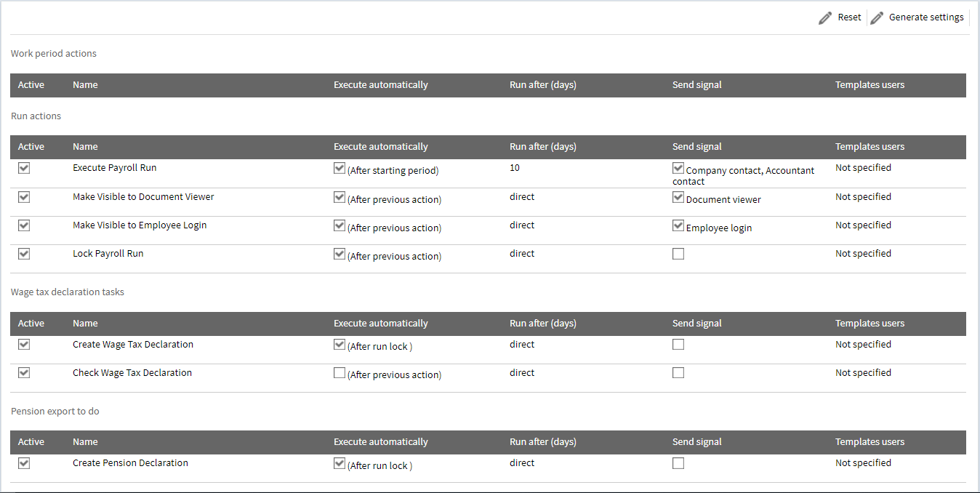Toggle Active checkbox for Execute Payroll Run
980x493 pixels.
pos(24,168)
